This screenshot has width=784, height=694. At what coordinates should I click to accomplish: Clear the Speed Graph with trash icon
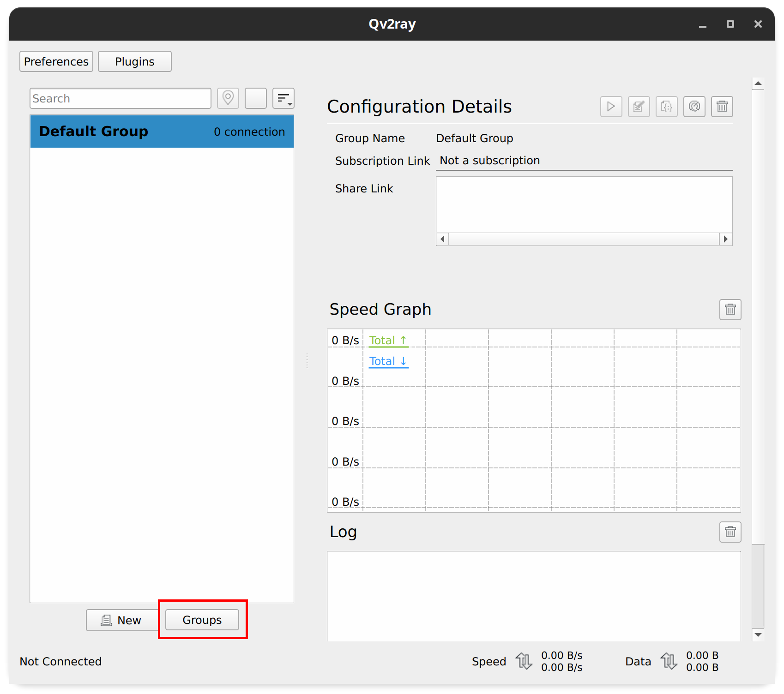730,309
